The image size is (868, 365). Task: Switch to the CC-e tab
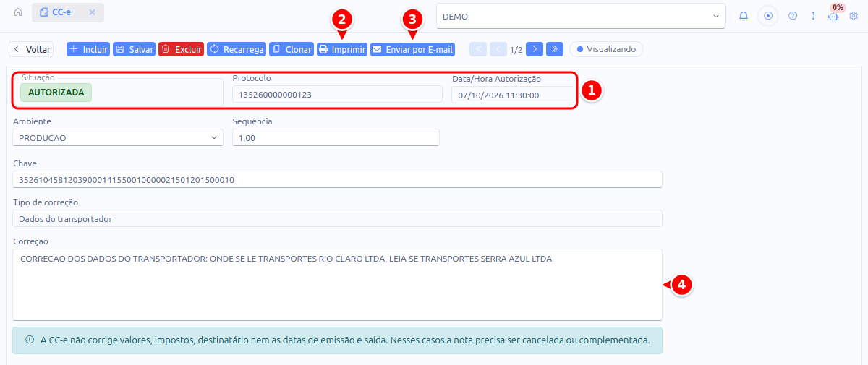point(61,12)
